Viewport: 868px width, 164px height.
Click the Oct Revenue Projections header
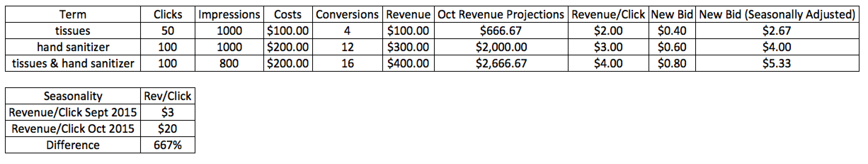pos(501,15)
